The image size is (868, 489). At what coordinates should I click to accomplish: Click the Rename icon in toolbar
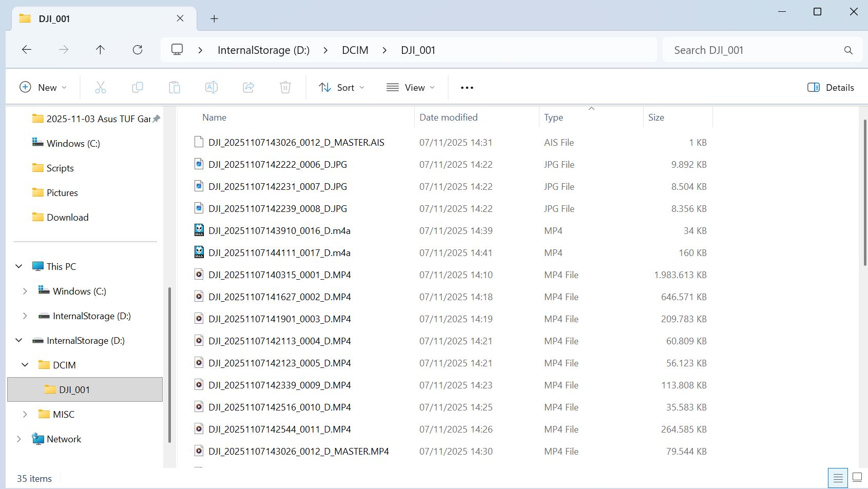tap(211, 88)
